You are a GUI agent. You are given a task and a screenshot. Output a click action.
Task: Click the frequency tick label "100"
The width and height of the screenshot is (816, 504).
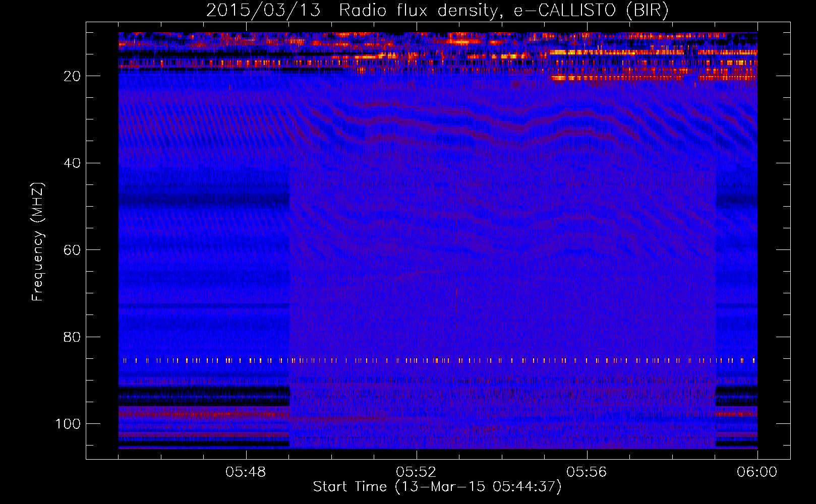(x=68, y=424)
